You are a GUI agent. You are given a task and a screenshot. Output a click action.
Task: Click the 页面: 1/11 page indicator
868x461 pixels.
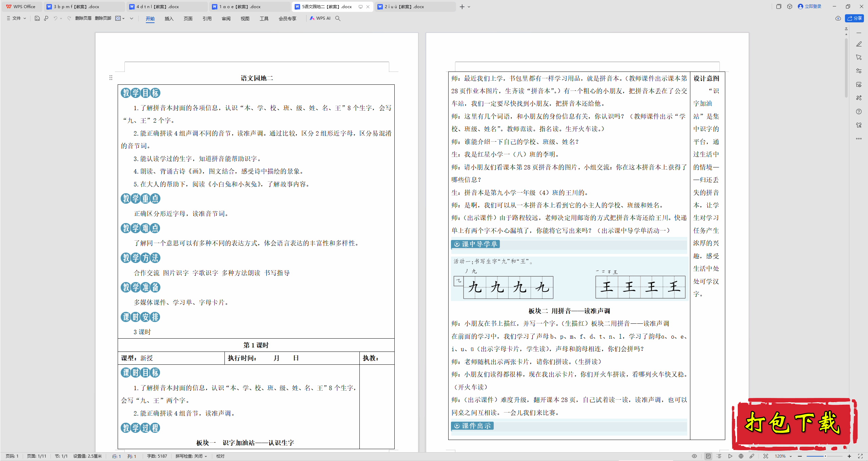coord(37,456)
